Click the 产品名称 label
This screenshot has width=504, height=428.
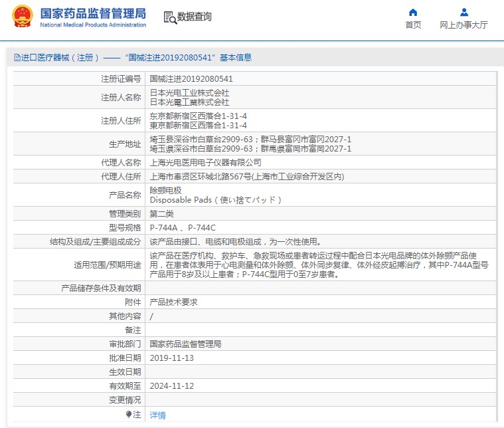coord(125,195)
